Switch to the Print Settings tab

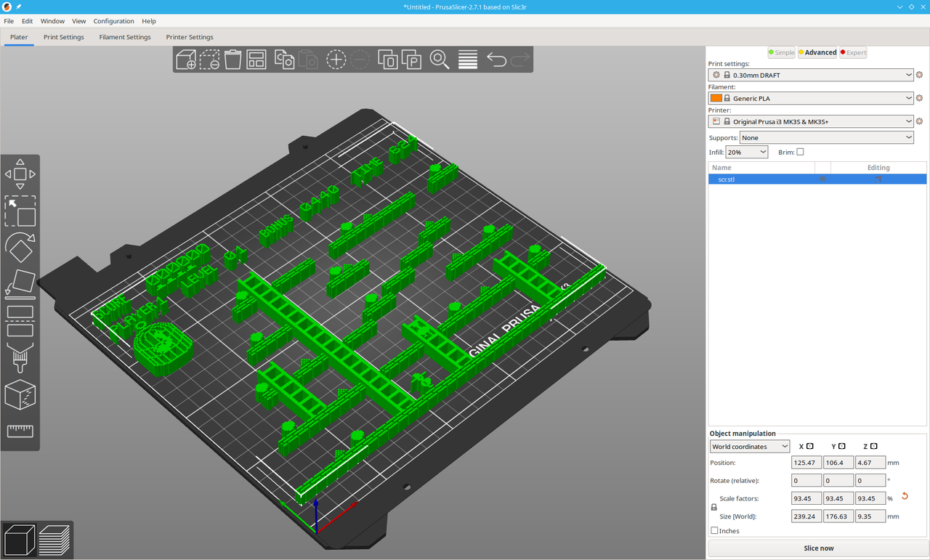[64, 37]
